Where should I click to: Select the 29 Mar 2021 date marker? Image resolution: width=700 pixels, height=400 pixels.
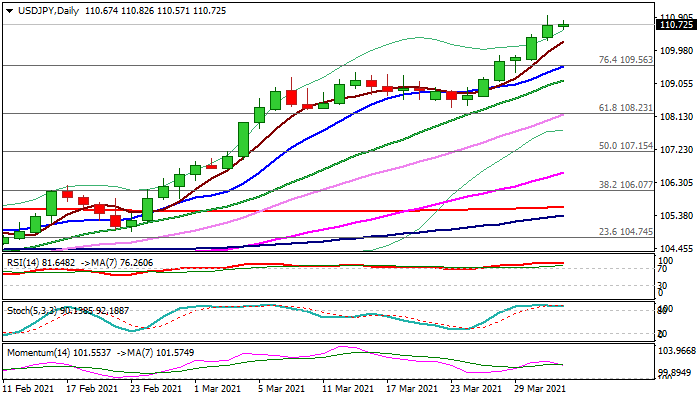tap(541, 388)
